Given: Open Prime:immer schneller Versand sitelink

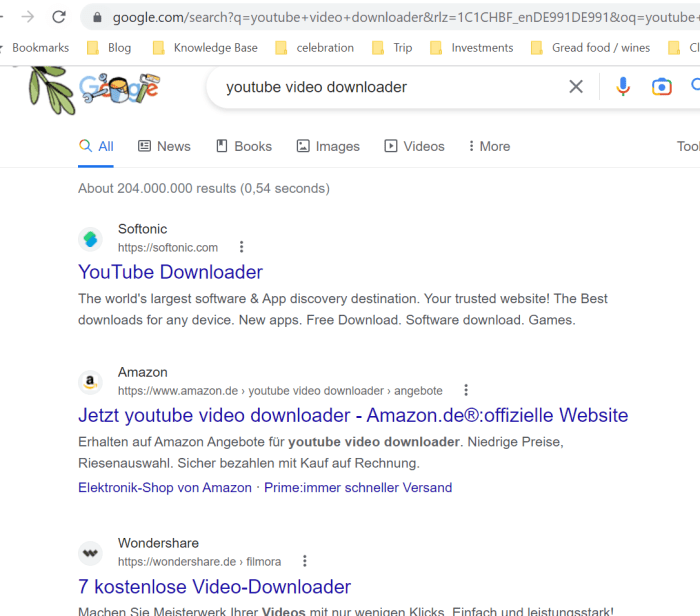Looking at the screenshot, I should [x=358, y=487].
